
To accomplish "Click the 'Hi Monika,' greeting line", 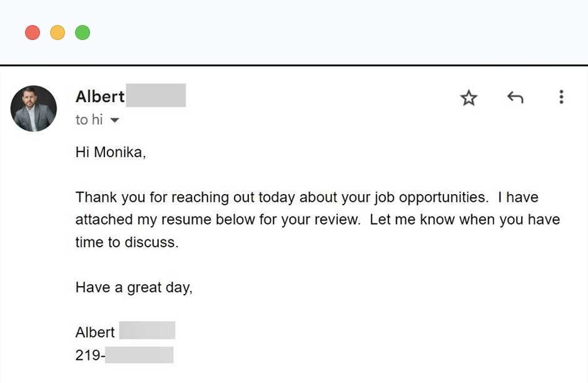I will tap(111, 152).
